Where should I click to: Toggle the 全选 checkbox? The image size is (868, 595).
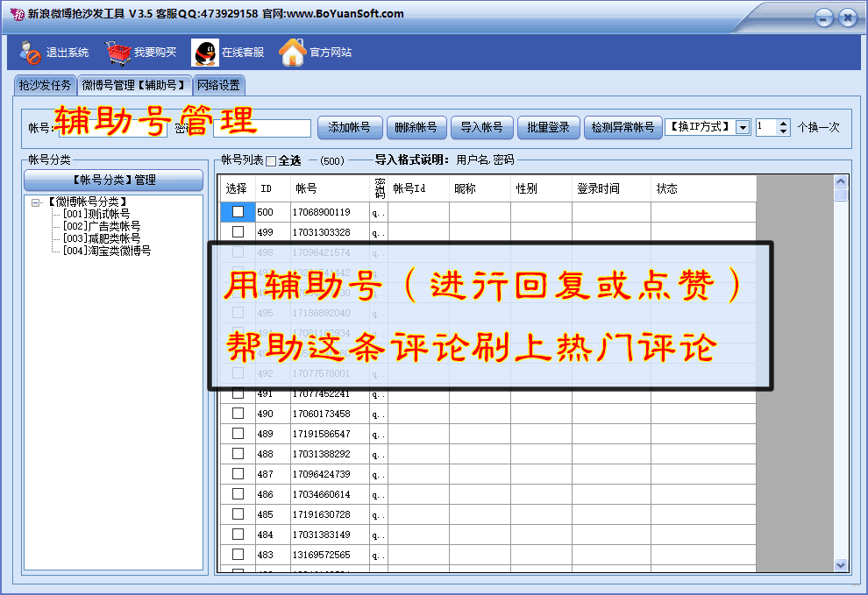271,161
